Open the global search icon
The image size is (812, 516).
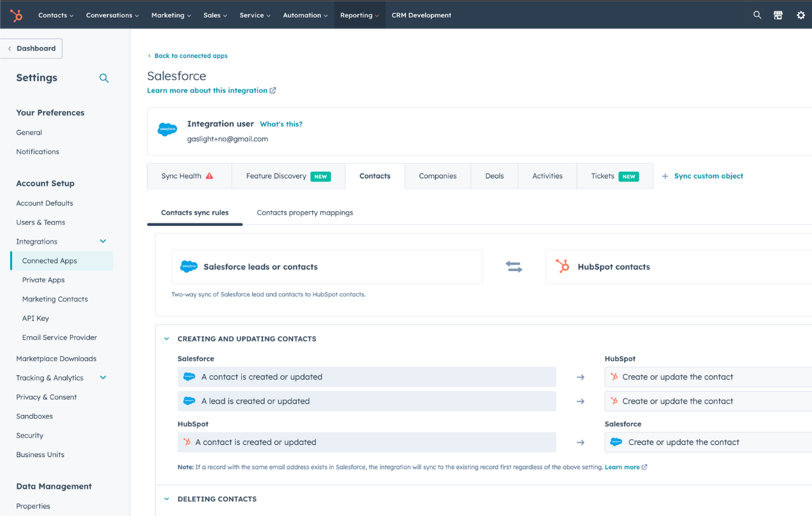pyautogui.click(x=757, y=15)
